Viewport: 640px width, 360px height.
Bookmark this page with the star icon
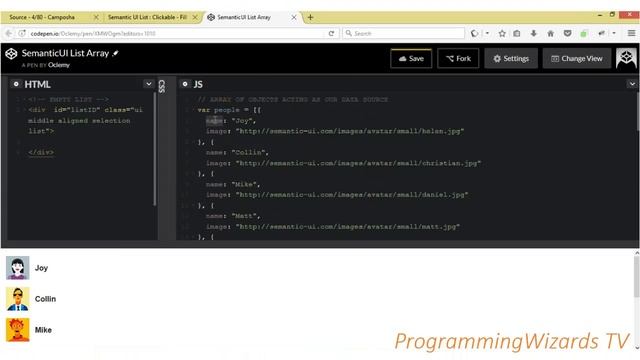502,33
